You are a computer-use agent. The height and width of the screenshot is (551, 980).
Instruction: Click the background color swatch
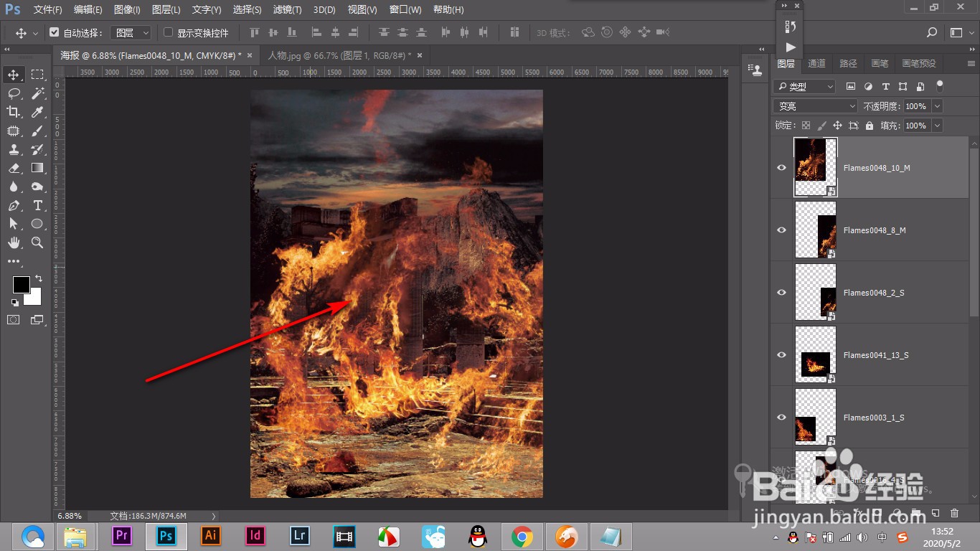point(34,297)
